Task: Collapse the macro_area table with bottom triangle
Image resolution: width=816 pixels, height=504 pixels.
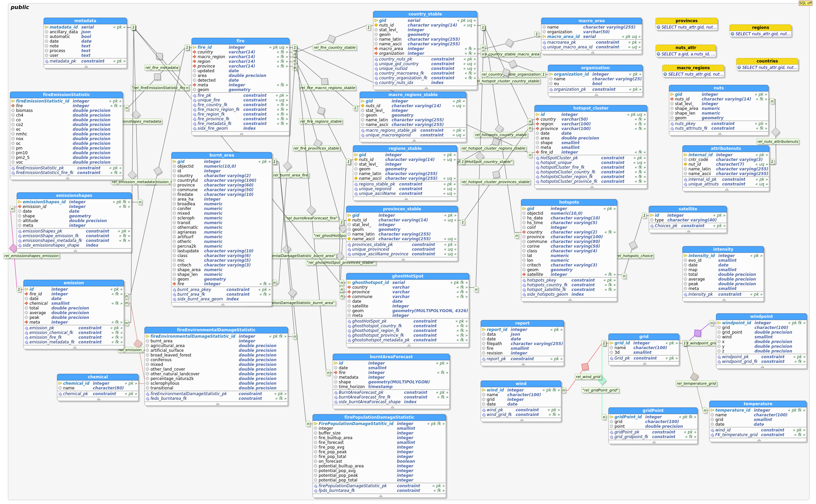Action: 592,52
